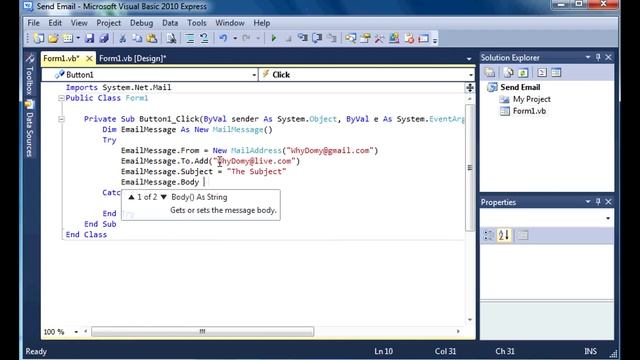Refresh the Solution Explorer tree
The image size is (640, 360).
pos(523,73)
